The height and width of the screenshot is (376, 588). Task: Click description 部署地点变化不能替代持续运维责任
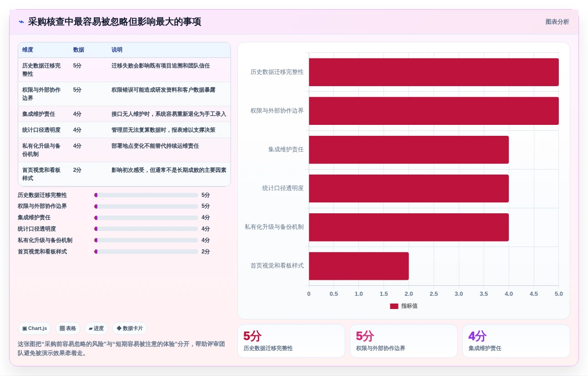tap(155, 146)
